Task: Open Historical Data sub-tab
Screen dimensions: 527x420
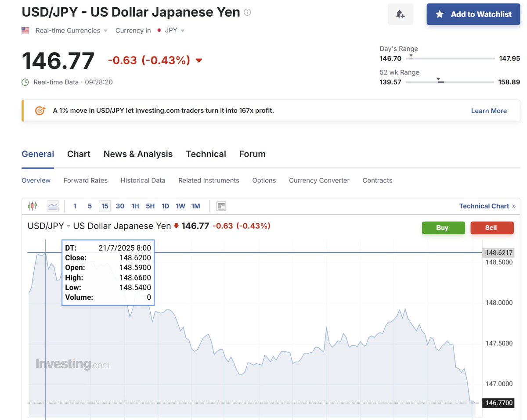Action: tap(143, 180)
